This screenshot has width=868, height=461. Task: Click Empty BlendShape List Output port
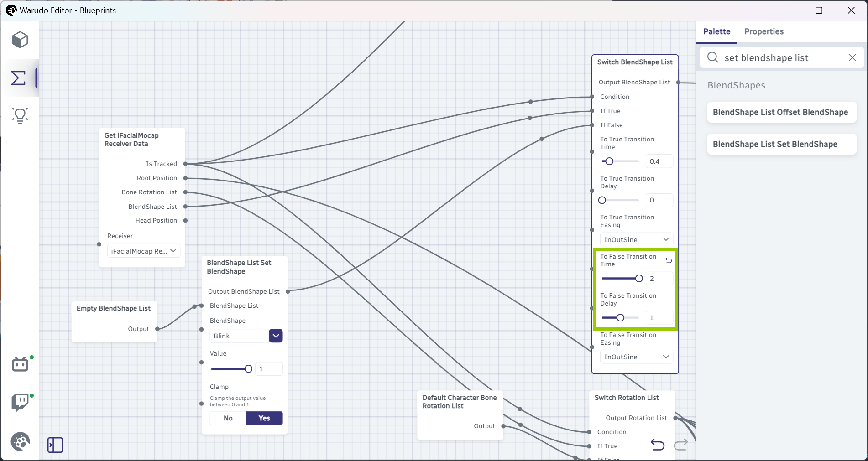pos(157,329)
